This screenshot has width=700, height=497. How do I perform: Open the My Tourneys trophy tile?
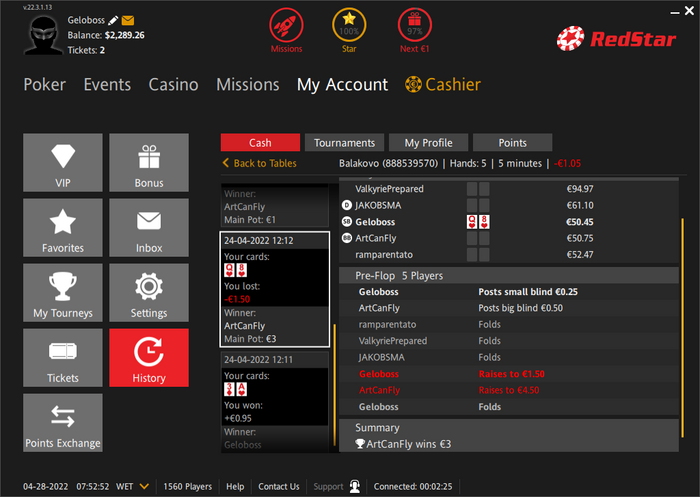pos(63,293)
